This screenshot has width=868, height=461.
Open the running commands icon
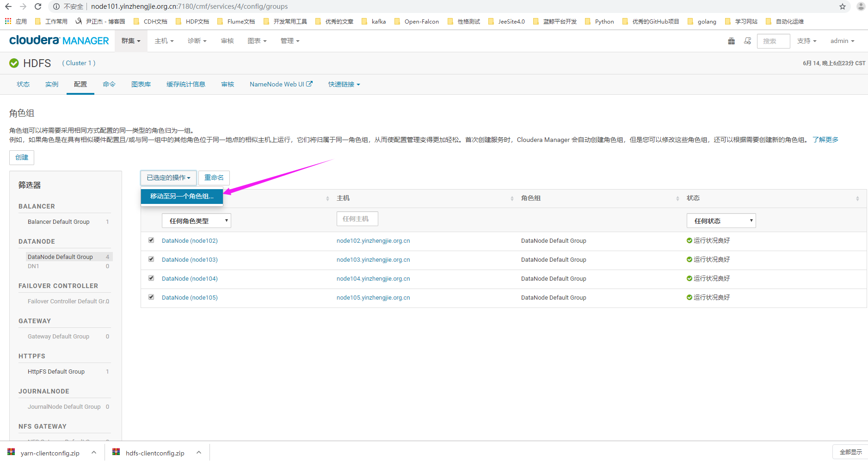coord(747,41)
